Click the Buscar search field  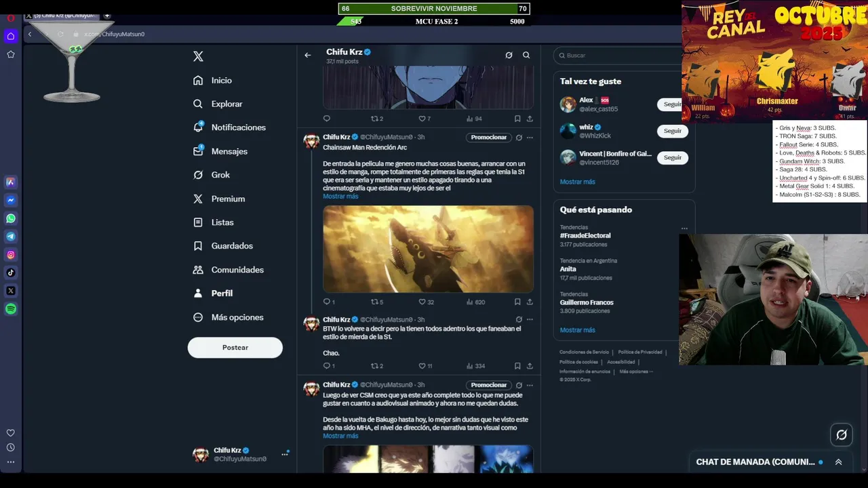[618, 55]
